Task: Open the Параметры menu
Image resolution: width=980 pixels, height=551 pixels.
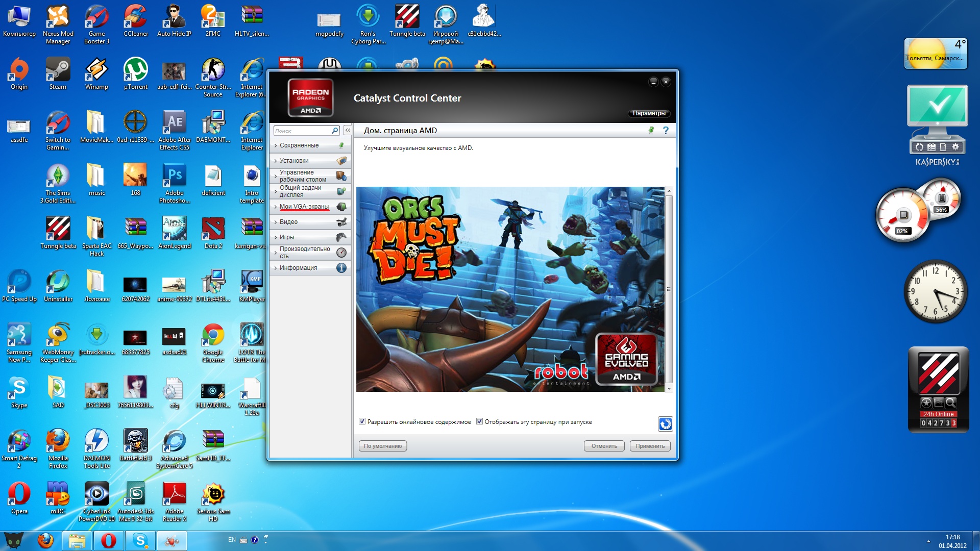Action: click(649, 113)
